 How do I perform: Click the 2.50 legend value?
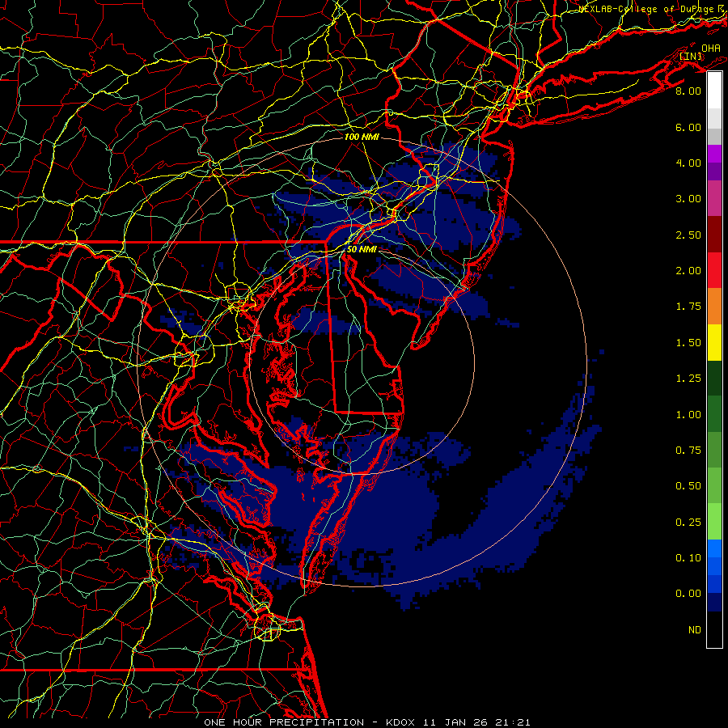pyautogui.click(x=688, y=235)
